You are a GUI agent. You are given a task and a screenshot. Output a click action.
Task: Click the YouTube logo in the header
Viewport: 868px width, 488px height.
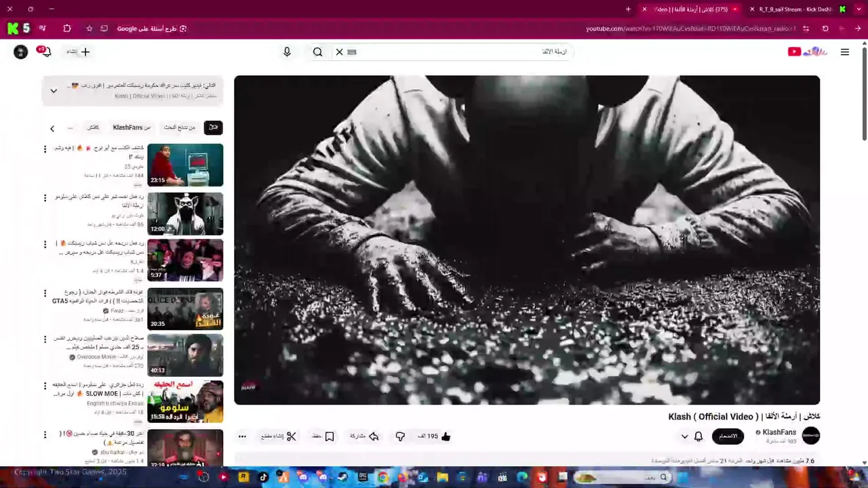(808, 52)
